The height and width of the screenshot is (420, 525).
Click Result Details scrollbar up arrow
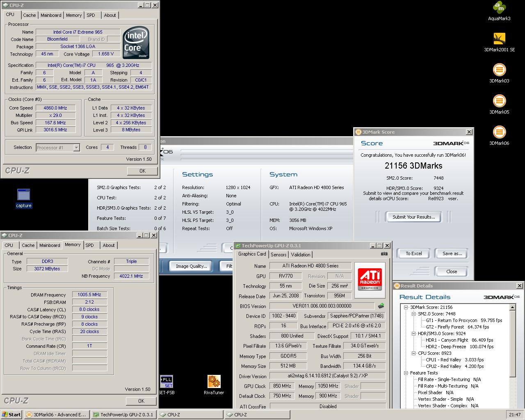[513, 307]
